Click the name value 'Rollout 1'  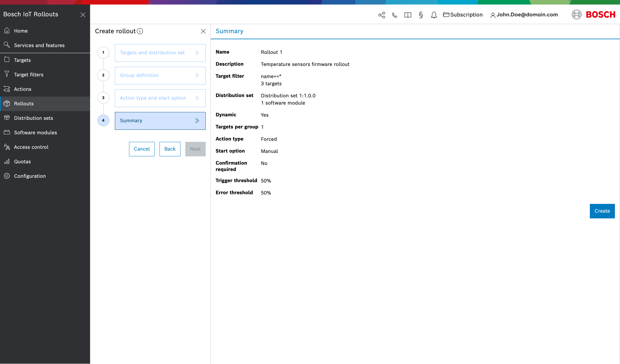pyautogui.click(x=271, y=52)
